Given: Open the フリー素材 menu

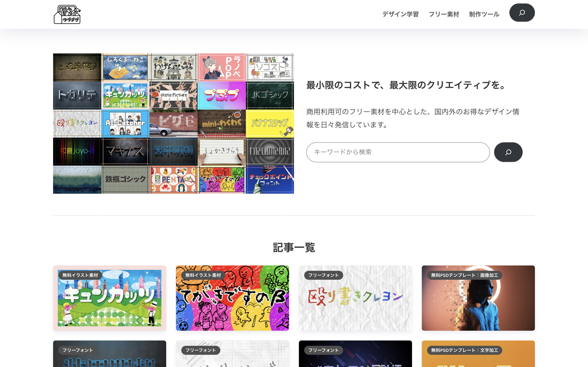Looking at the screenshot, I should click(x=444, y=14).
